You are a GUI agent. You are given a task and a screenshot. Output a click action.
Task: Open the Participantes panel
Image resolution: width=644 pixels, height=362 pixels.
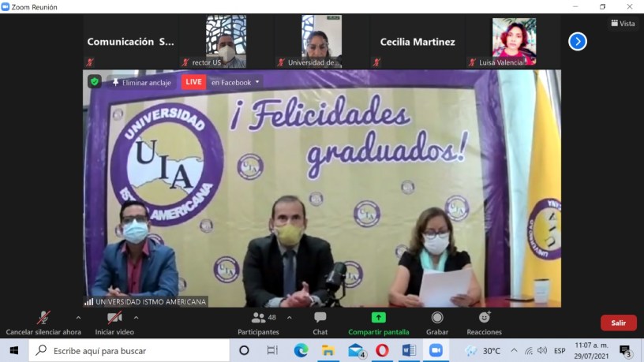258,322
